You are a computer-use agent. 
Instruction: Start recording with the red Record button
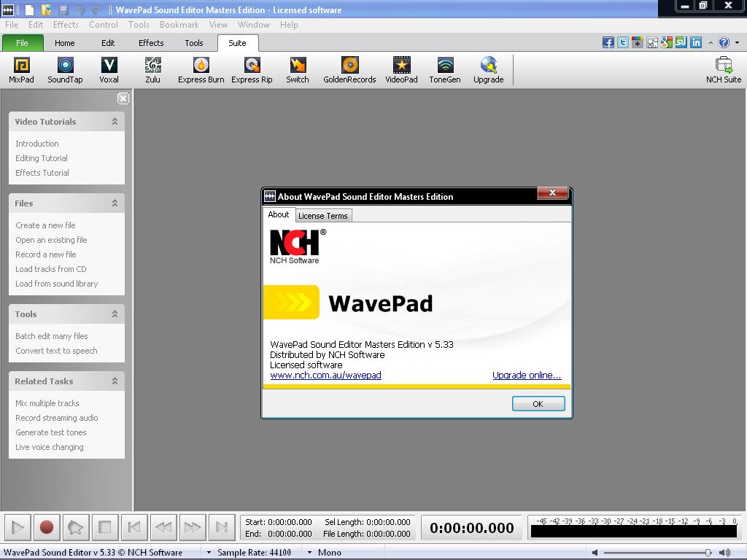tap(47, 527)
